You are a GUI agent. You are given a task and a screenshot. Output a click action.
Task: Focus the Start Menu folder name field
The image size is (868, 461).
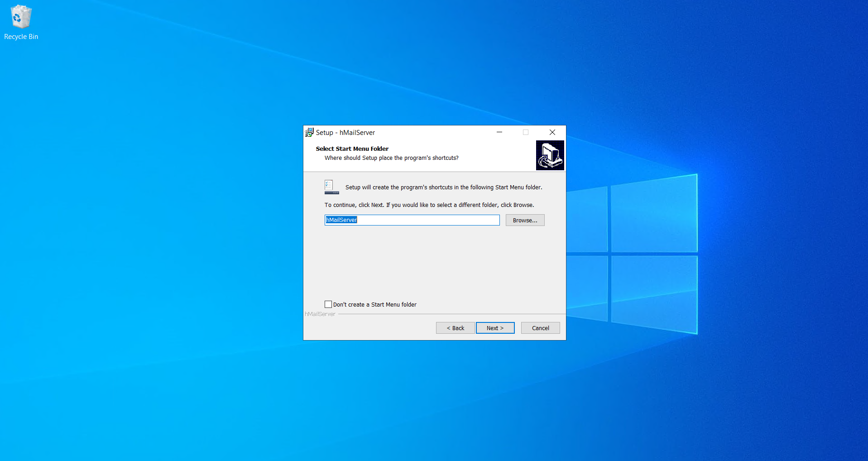(x=412, y=220)
